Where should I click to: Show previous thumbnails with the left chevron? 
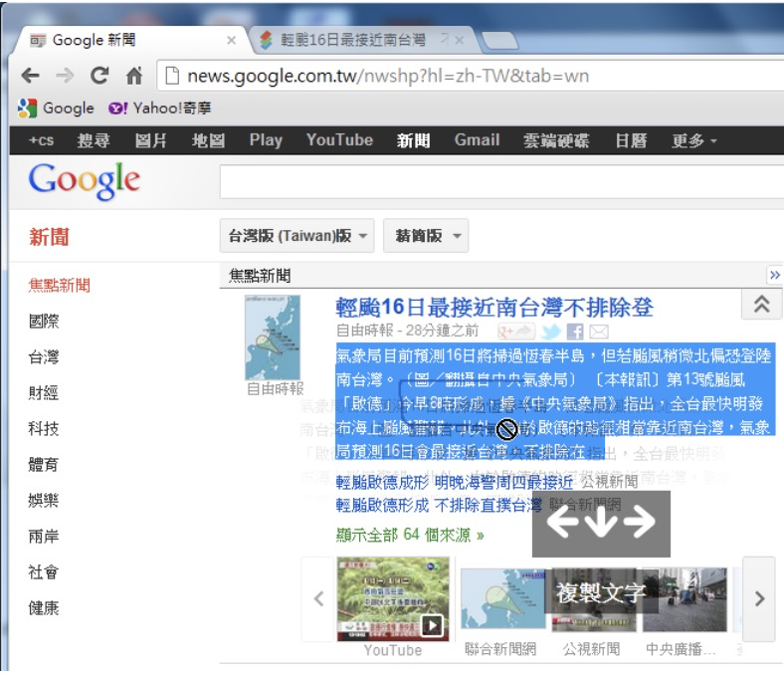tap(318, 598)
